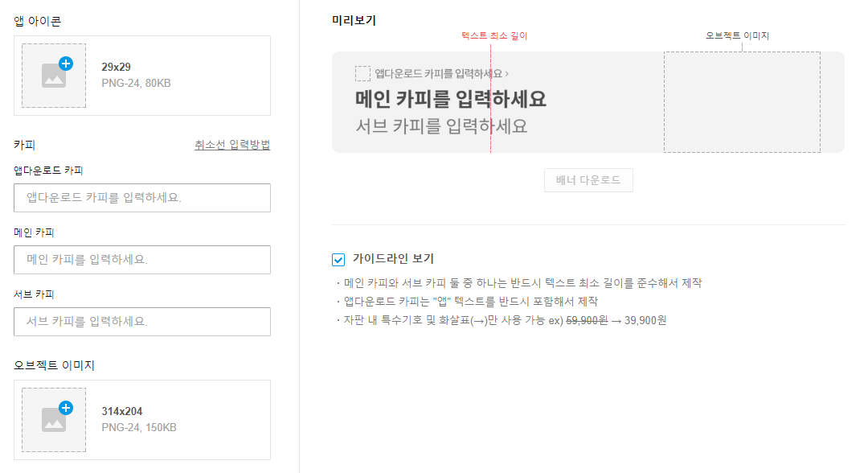Click the 서브 카피 input field
This screenshot has height=473, width=868.
[x=141, y=322]
